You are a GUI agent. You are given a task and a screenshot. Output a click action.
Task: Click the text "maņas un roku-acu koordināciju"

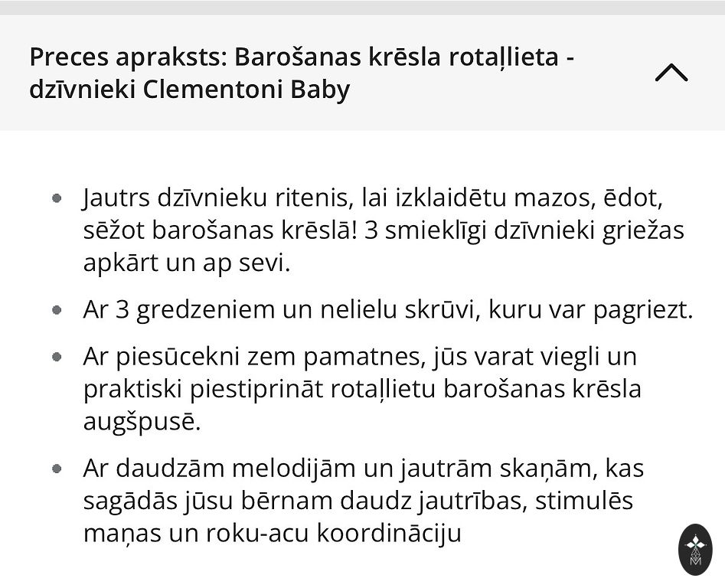tap(272, 533)
